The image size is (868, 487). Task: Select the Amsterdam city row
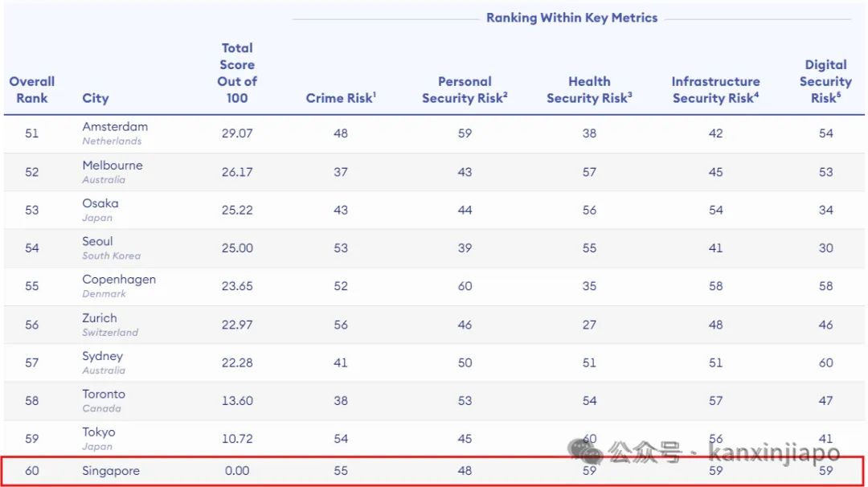(434, 133)
